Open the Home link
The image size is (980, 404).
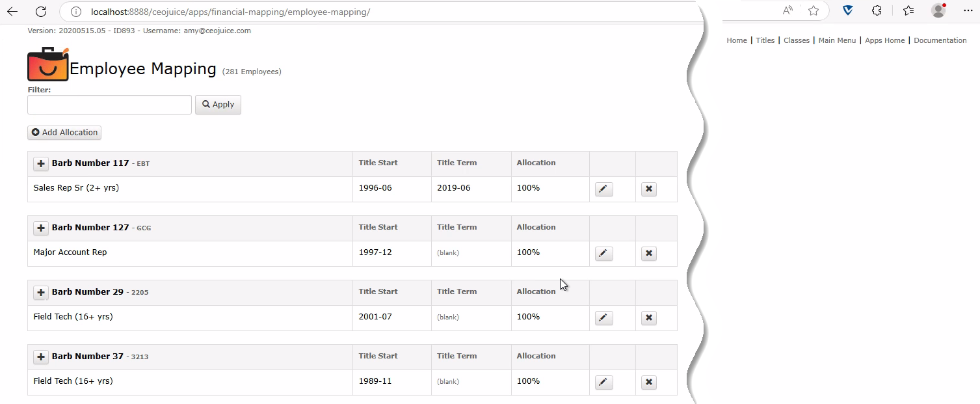(x=737, y=40)
